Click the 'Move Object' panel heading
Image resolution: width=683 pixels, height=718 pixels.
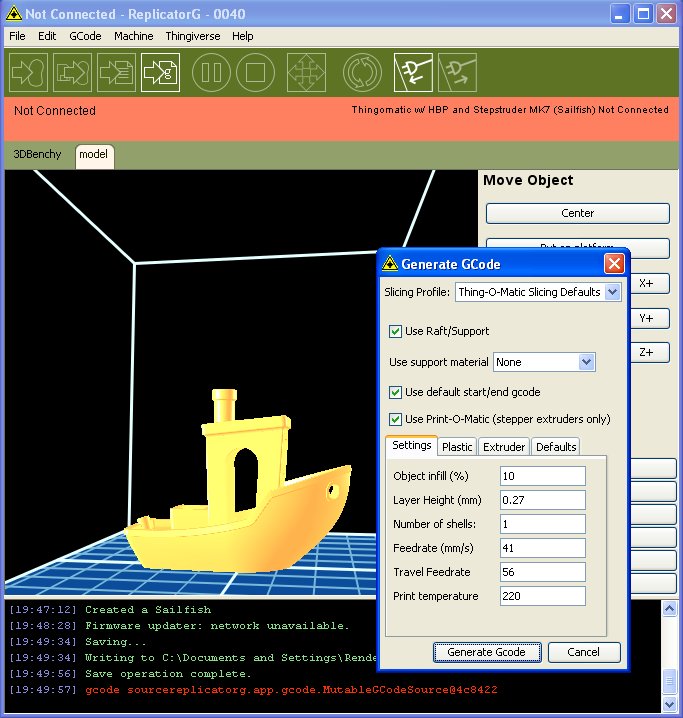click(528, 180)
